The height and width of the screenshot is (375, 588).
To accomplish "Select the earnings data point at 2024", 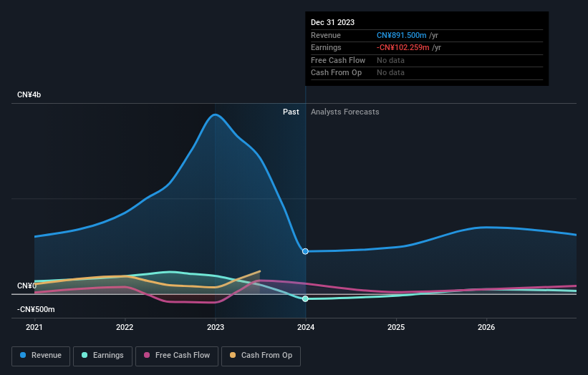I will coord(305,298).
